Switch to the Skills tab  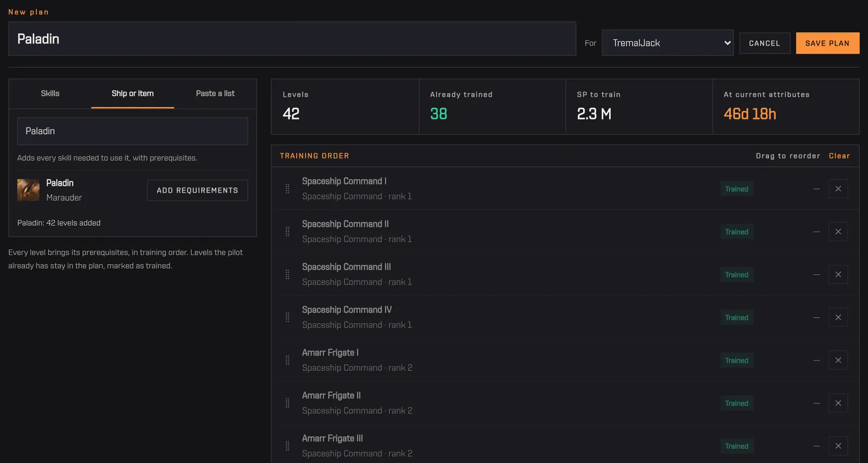tap(50, 93)
